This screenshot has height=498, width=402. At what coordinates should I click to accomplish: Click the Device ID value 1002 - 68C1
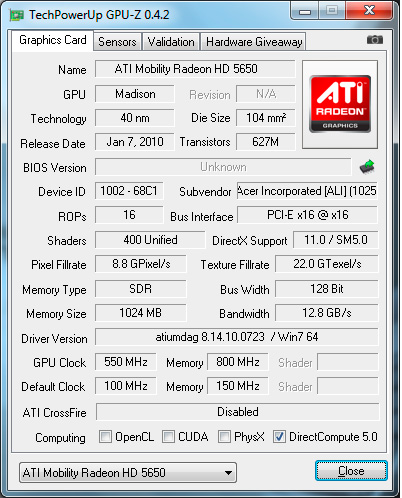tap(129, 191)
